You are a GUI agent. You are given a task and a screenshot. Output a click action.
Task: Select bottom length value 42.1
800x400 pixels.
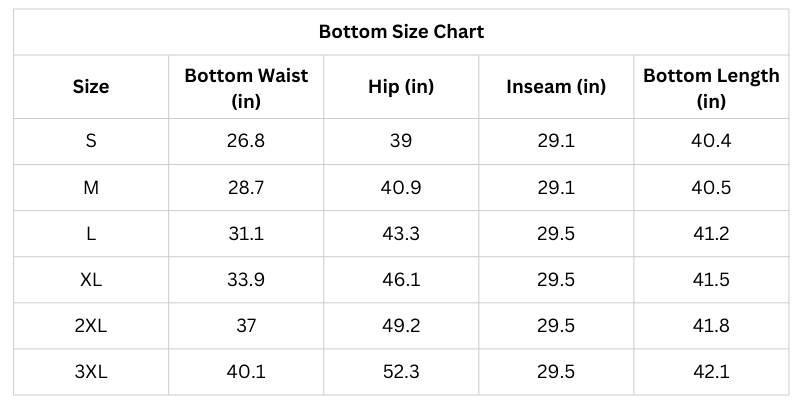(711, 372)
